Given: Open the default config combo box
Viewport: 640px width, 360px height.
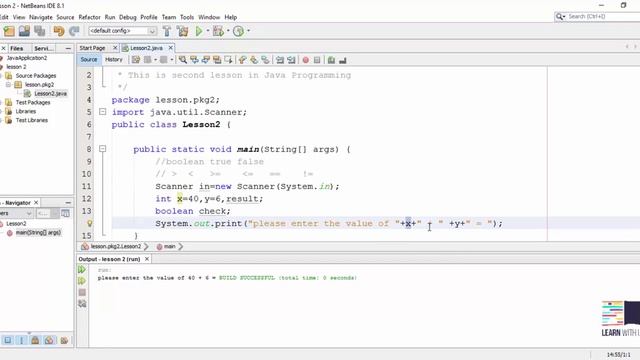Looking at the screenshot, I should pyautogui.click(x=122, y=31).
